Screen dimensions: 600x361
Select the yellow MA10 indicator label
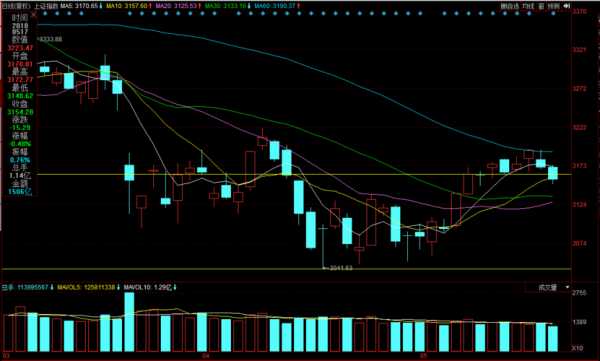[x=128, y=6]
